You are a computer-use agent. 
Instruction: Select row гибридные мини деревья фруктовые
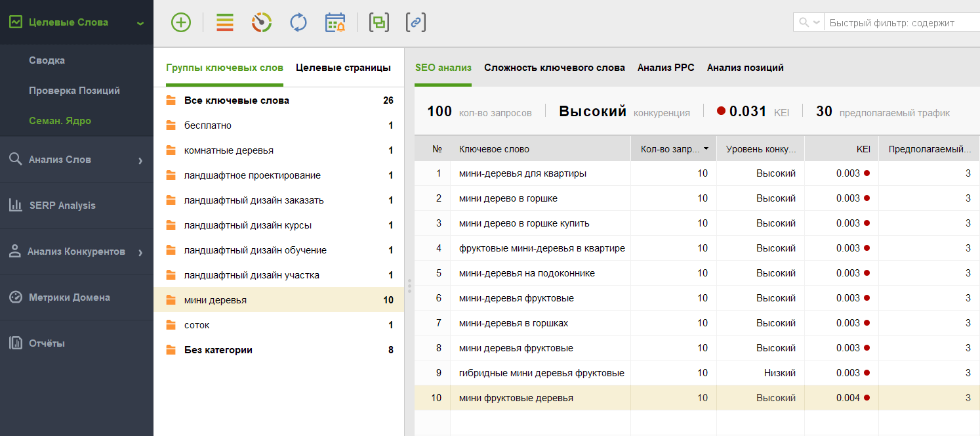pos(697,373)
